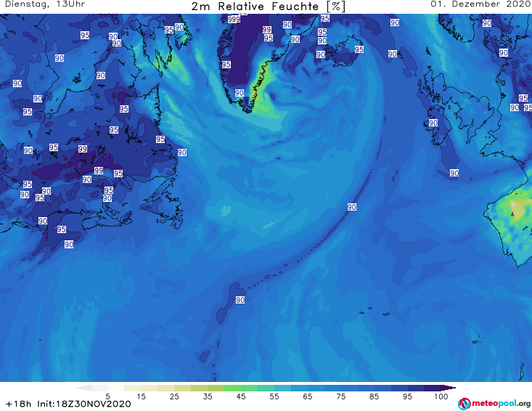This screenshot has width=532, height=411.
Task: Click the "01. Dezember 2020" date label
Action: coord(480,4)
